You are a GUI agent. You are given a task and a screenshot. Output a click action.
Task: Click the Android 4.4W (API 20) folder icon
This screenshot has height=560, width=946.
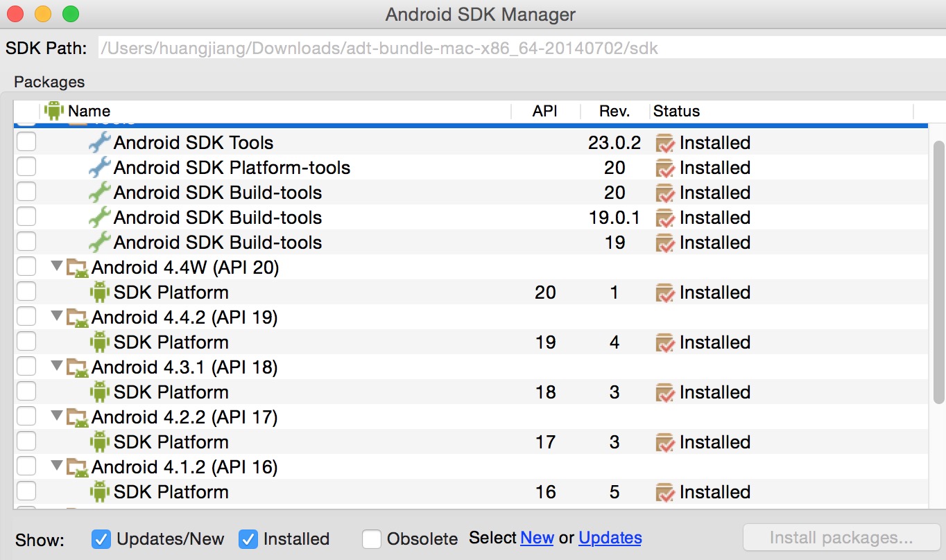pyautogui.click(x=78, y=268)
